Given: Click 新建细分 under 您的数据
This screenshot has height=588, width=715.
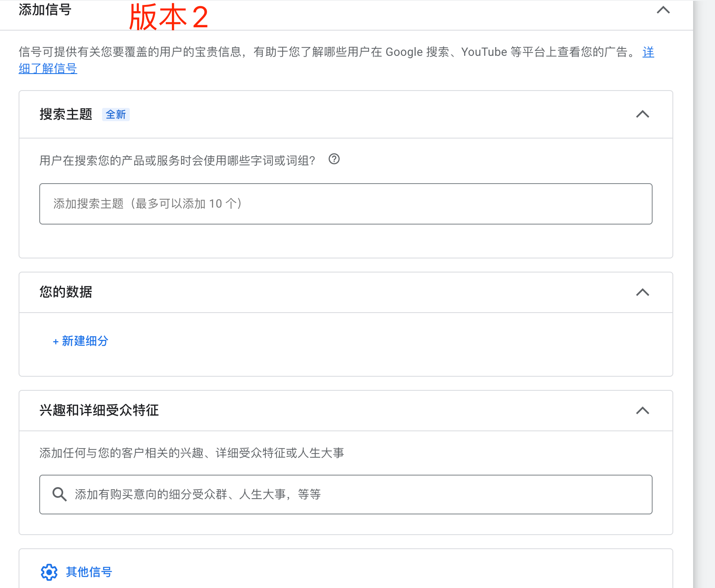Looking at the screenshot, I should pos(81,341).
